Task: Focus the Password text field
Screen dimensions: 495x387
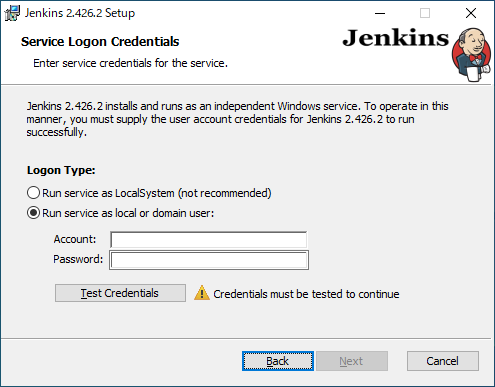Action: tap(209, 260)
